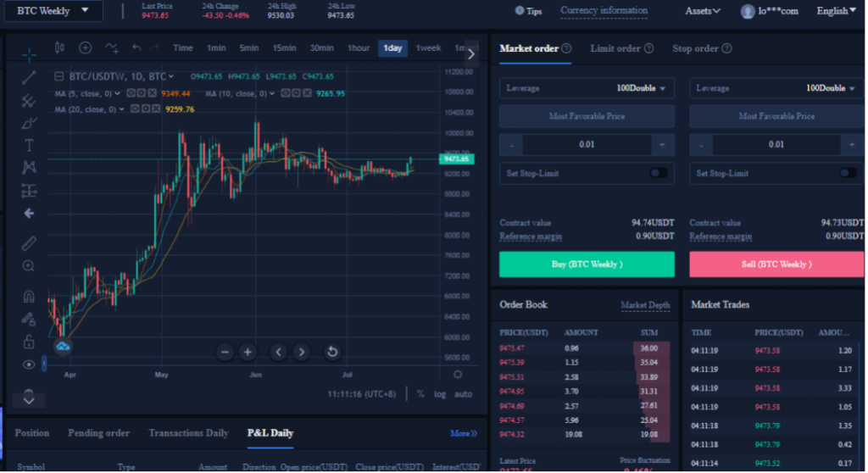Collapse the chart legend box icon
This screenshot has width=868, height=473.
(58, 76)
